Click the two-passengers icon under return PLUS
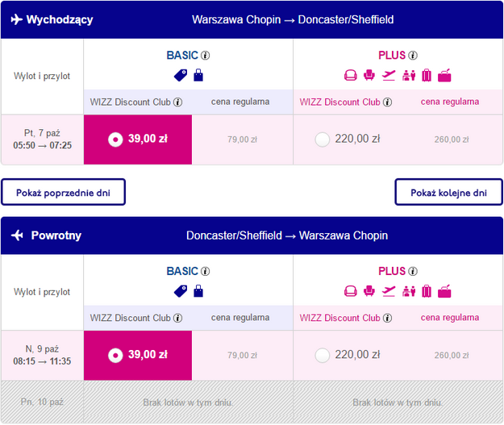The image size is (504, 425). [x=408, y=291]
